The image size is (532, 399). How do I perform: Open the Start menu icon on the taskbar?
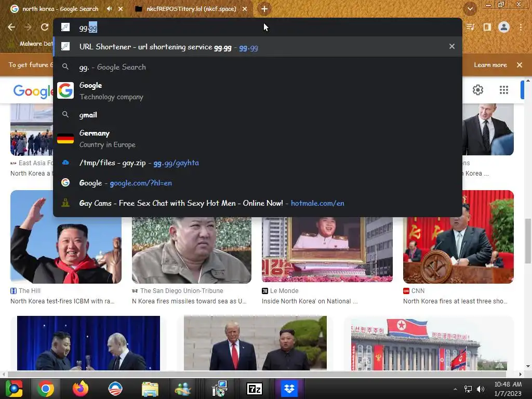click(x=14, y=389)
